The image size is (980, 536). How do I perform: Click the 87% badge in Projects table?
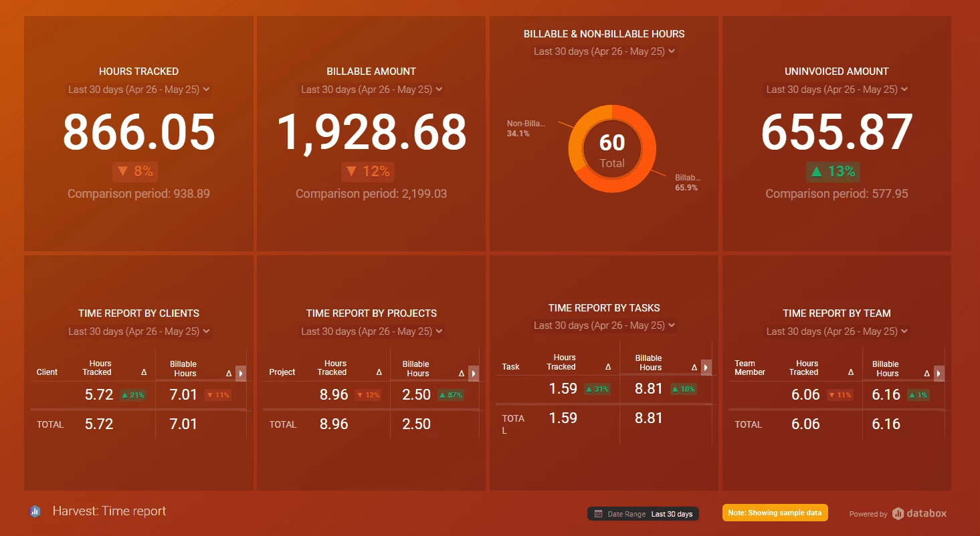pos(451,395)
